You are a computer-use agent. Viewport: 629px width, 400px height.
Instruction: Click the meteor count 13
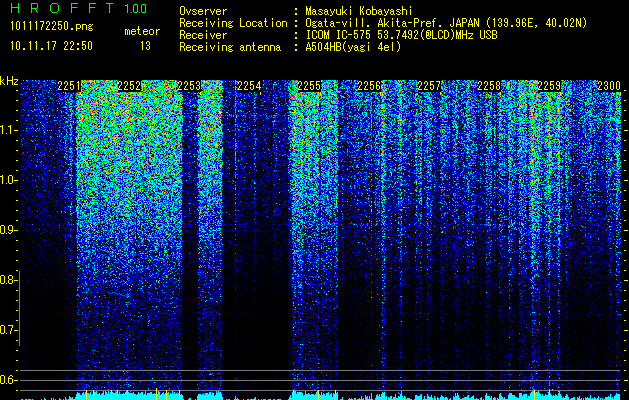point(145,46)
